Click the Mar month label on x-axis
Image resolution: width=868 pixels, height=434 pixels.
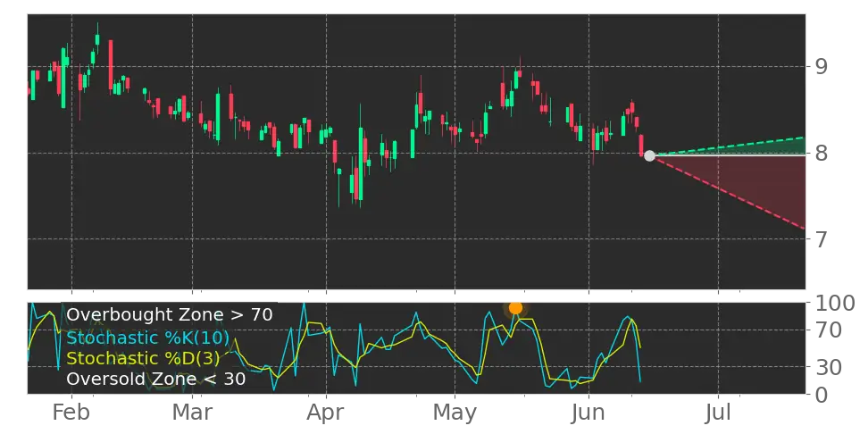[192, 413]
